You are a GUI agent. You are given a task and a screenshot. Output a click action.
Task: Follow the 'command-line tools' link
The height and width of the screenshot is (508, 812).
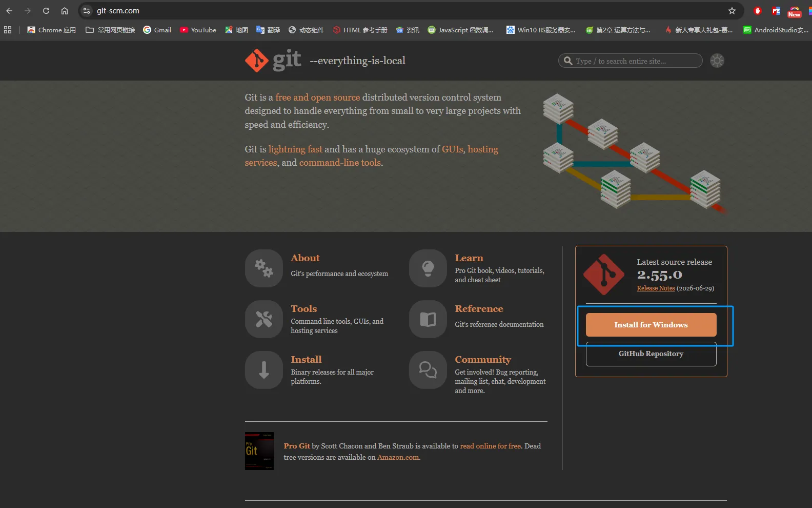pyautogui.click(x=340, y=163)
